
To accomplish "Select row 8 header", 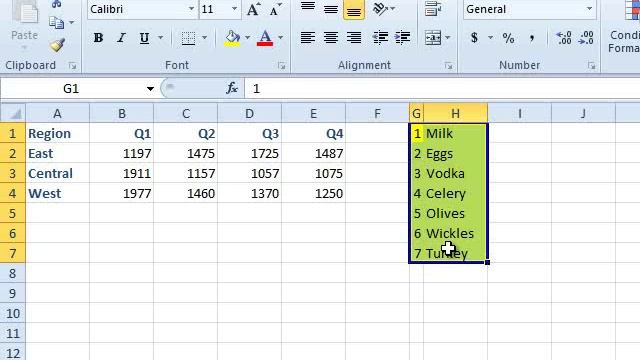I will tap(13, 273).
